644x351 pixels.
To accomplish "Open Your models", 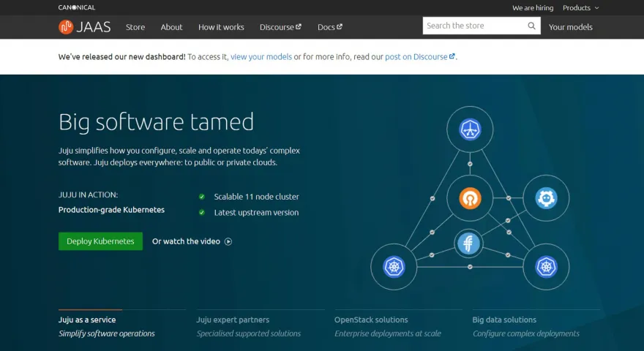I will (x=571, y=27).
